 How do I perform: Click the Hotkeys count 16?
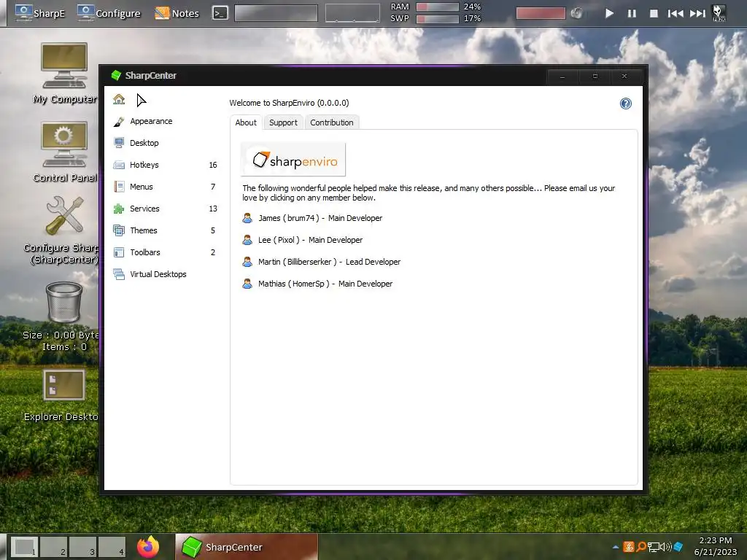(x=213, y=165)
